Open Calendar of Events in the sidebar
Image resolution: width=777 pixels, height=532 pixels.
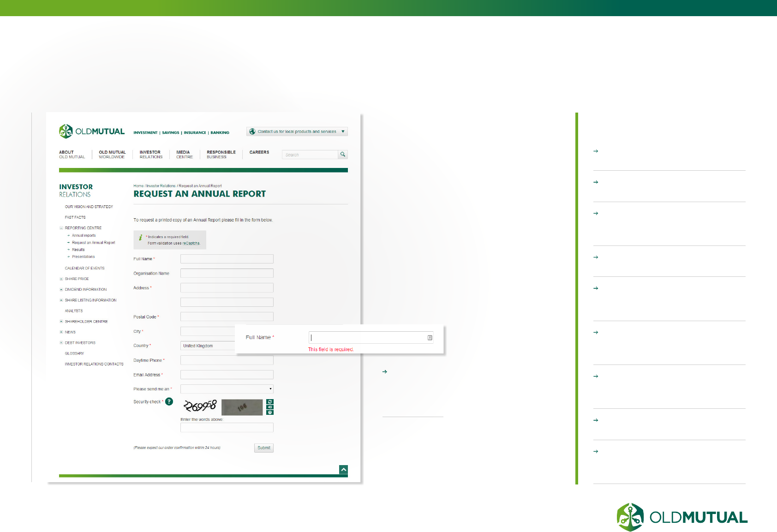(x=84, y=268)
